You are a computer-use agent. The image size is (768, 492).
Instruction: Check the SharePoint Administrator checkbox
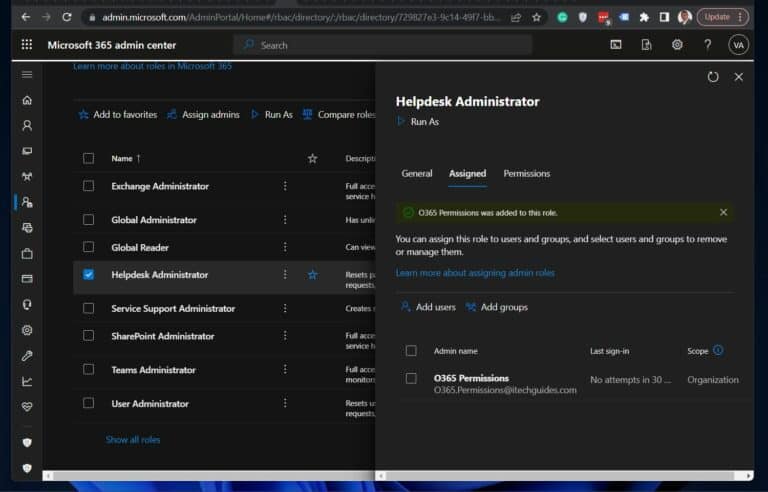coord(88,335)
